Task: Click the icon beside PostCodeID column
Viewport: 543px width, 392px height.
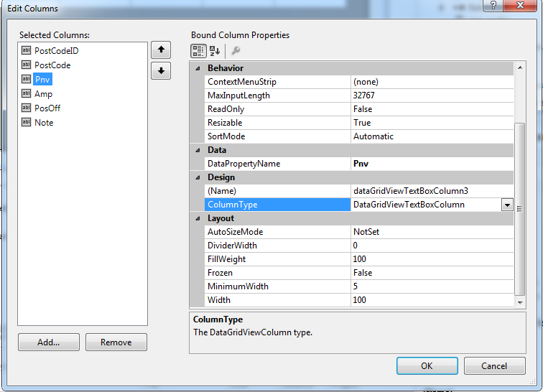Action: pos(27,50)
